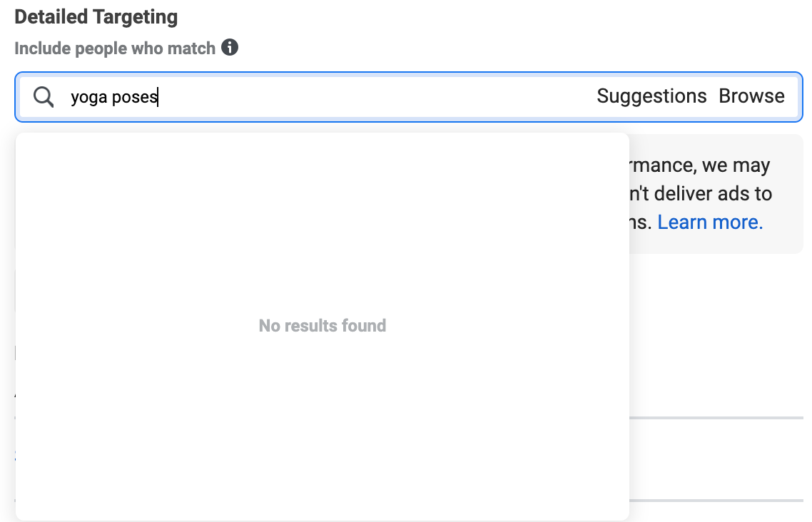Click the info icon beside Include people who match
This screenshot has height=522, width=812.
(230, 48)
